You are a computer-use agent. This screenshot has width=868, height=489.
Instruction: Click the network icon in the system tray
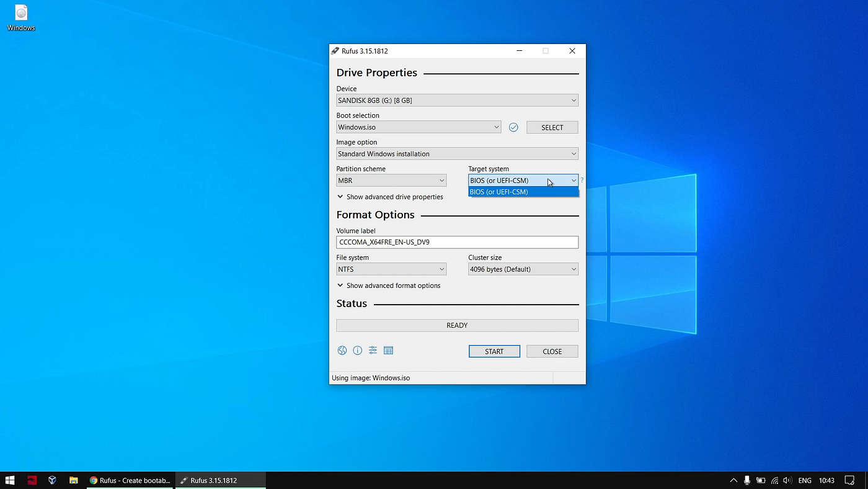click(774, 480)
